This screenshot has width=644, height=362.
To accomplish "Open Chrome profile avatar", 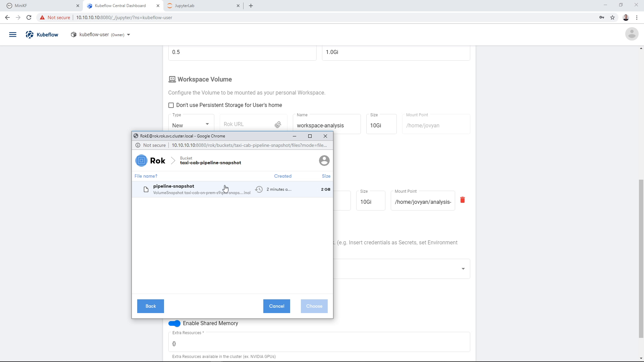I will pos(626,17).
